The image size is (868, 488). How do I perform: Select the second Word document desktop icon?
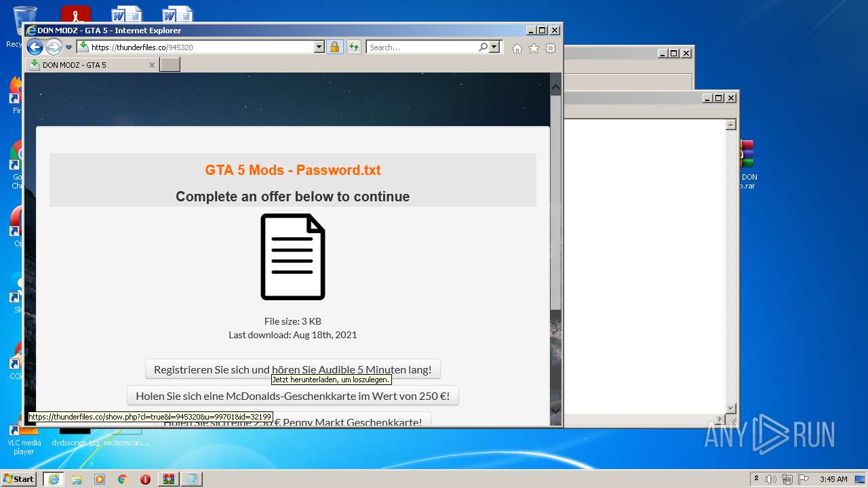[x=178, y=14]
